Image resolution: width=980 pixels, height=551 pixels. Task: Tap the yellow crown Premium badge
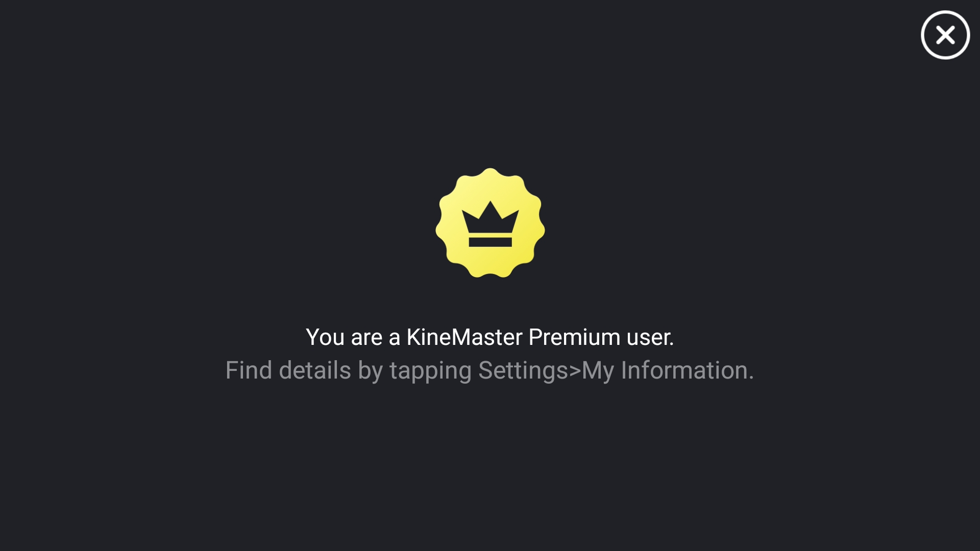(x=490, y=223)
